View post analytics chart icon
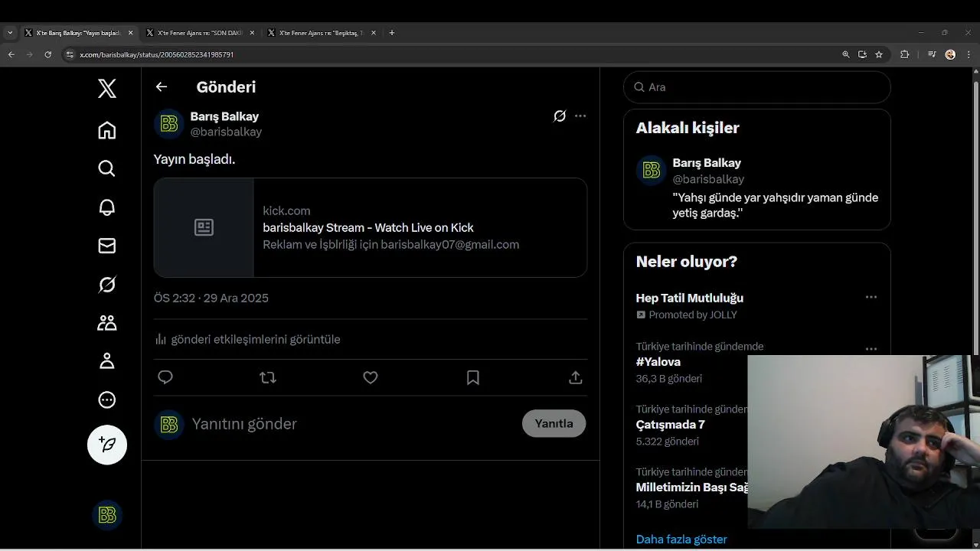Viewport: 980px width, 551px height. click(x=161, y=339)
